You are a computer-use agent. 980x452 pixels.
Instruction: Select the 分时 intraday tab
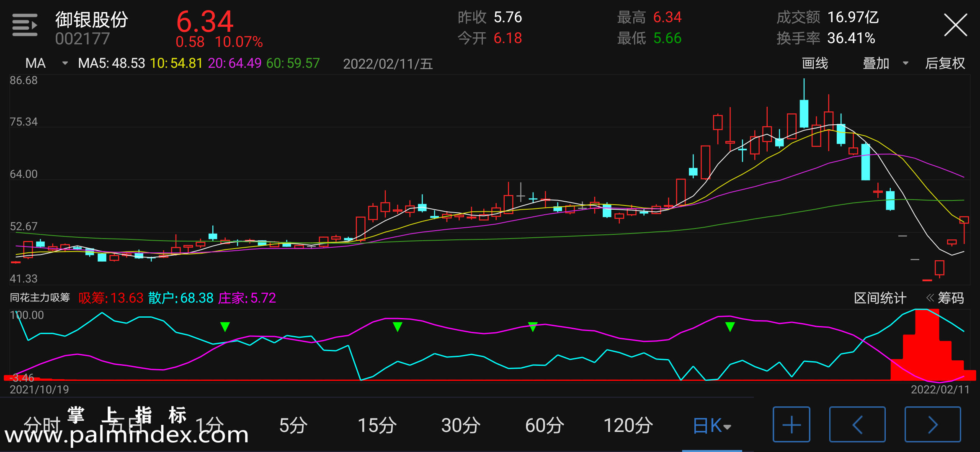pos(42,425)
